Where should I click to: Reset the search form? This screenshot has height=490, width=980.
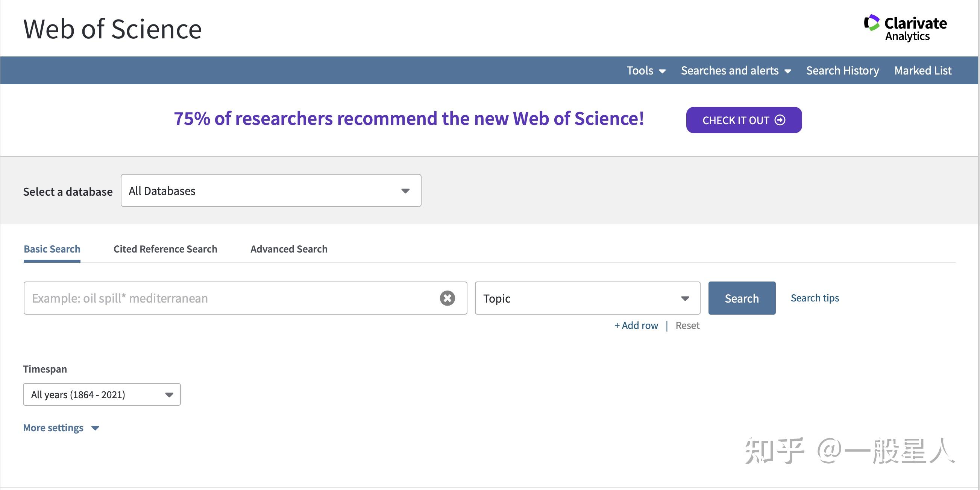(687, 326)
